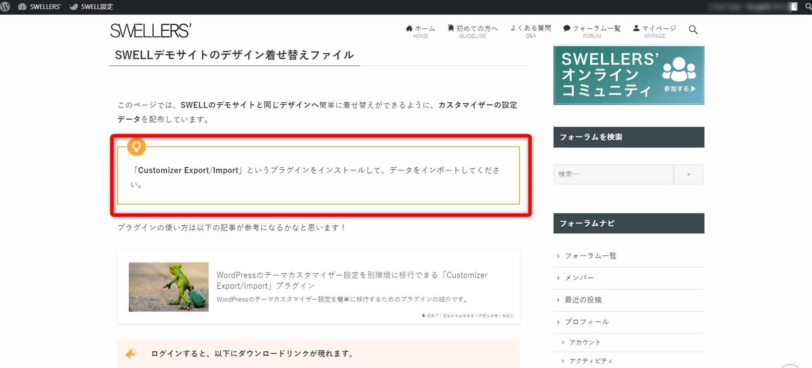This screenshot has height=368, width=812.
Task: Open マイページ MYPAGE menu item
Action: pyautogui.click(x=655, y=32)
